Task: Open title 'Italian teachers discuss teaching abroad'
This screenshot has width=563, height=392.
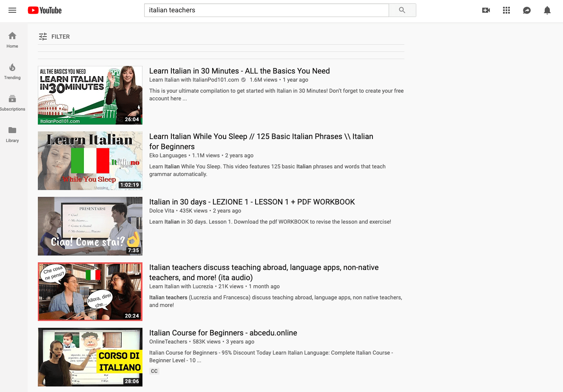Action: (264, 273)
